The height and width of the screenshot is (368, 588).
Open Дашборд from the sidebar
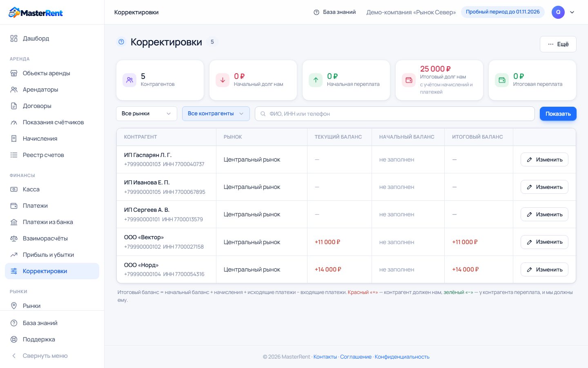[x=52, y=38]
